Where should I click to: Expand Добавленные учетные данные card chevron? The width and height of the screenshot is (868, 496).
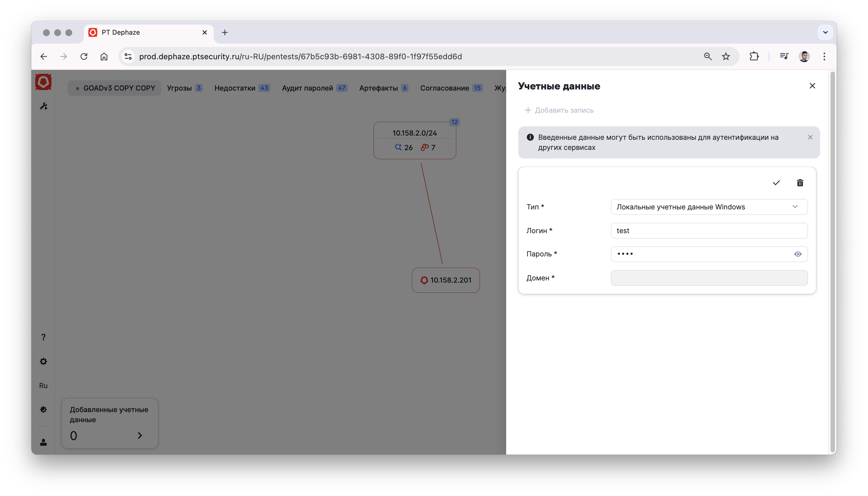point(140,435)
